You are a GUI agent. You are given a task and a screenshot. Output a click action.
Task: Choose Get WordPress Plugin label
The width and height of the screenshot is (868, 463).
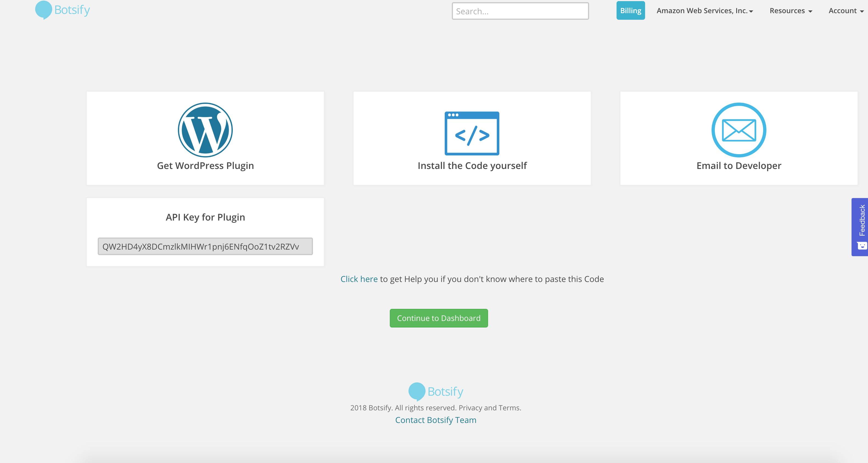coord(205,166)
